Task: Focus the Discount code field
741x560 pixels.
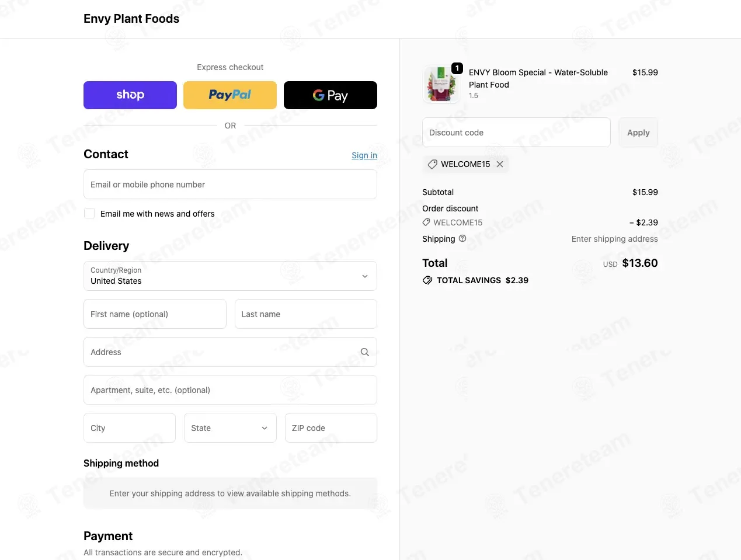Action: [x=516, y=133]
